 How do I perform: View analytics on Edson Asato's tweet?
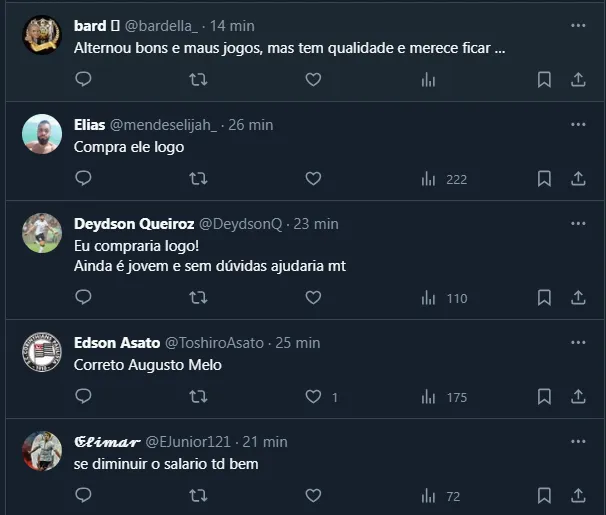pyautogui.click(x=429, y=397)
